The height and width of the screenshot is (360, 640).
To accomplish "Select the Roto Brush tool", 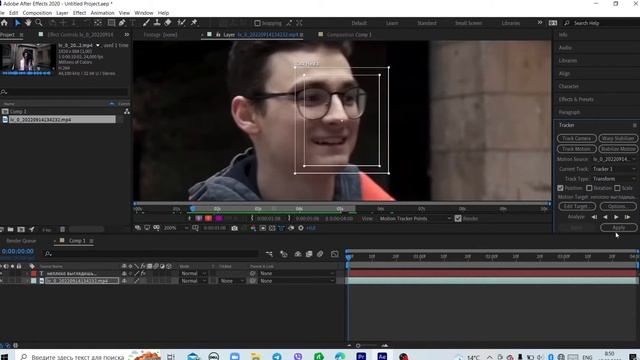I will (182, 23).
